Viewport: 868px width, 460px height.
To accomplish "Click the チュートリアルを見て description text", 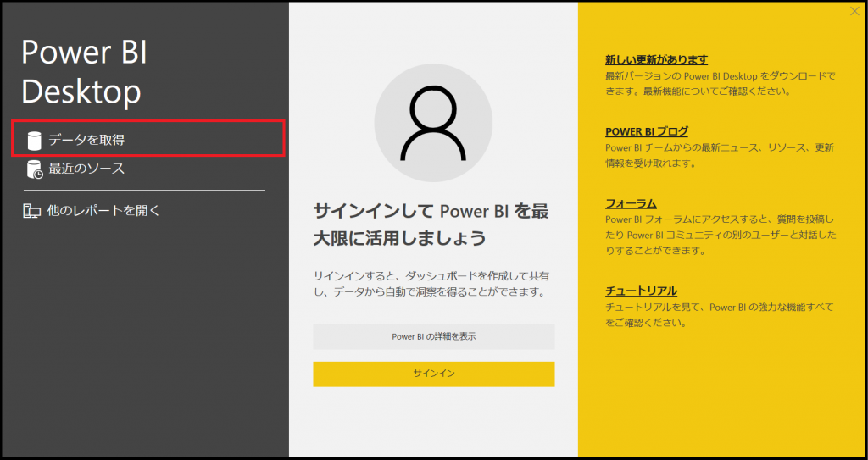I will [x=719, y=315].
